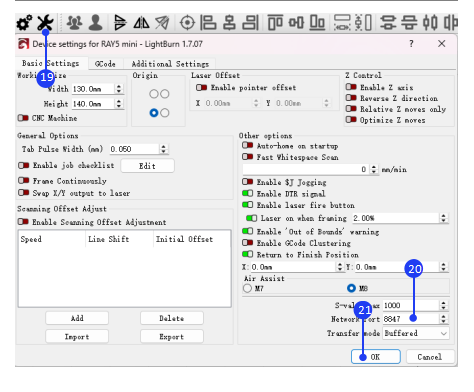The height and width of the screenshot is (392, 474).
Task: Click the Tab Pulse Width spinner arrows
Action: (163, 149)
